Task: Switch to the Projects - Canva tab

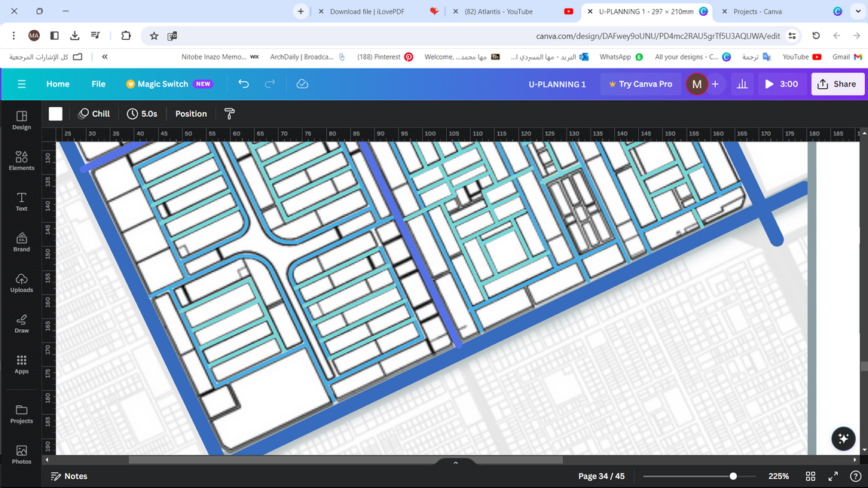Action: tap(757, 11)
